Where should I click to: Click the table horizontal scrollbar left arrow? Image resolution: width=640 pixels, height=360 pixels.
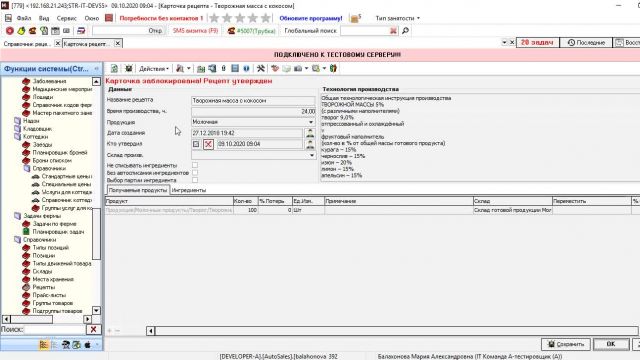click(151, 331)
